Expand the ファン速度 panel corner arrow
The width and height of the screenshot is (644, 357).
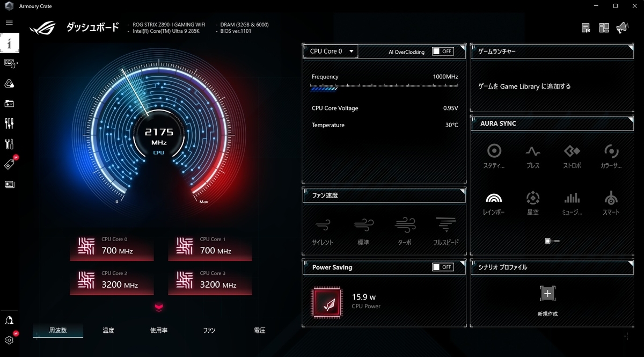click(x=462, y=191)
